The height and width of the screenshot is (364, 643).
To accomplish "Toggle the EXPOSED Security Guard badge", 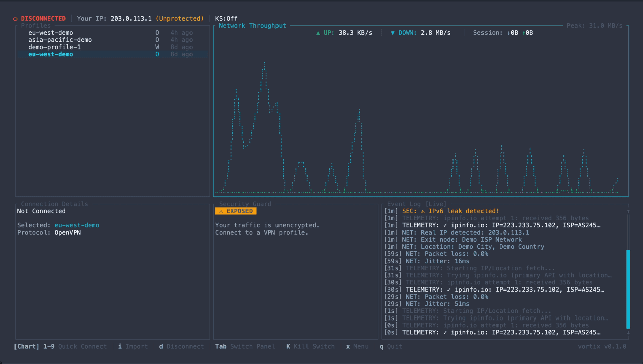I will (x=236, y=211).
